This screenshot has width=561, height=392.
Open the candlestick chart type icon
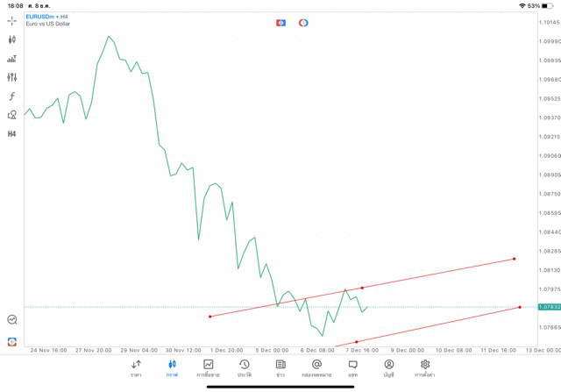(x=12, y=39)
